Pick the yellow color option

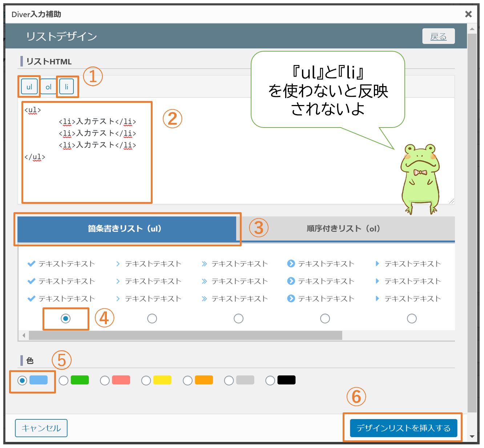point(146,380)
